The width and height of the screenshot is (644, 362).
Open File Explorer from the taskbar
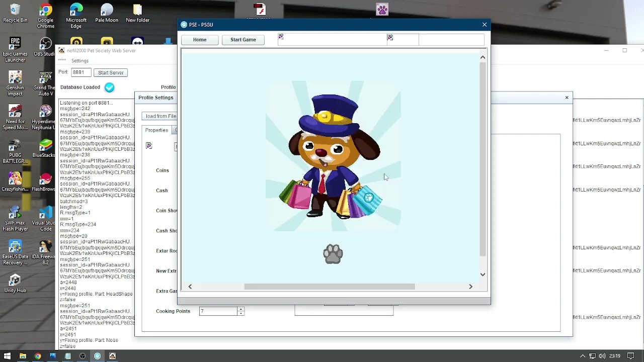click(x=23, y=356)
